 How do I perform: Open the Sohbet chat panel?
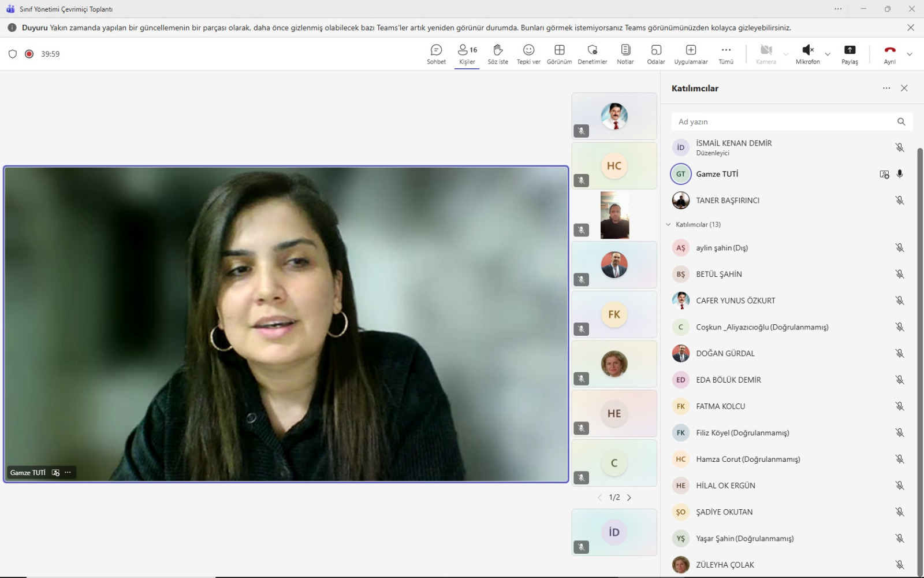pyautogui.click(x=436, y=54)
